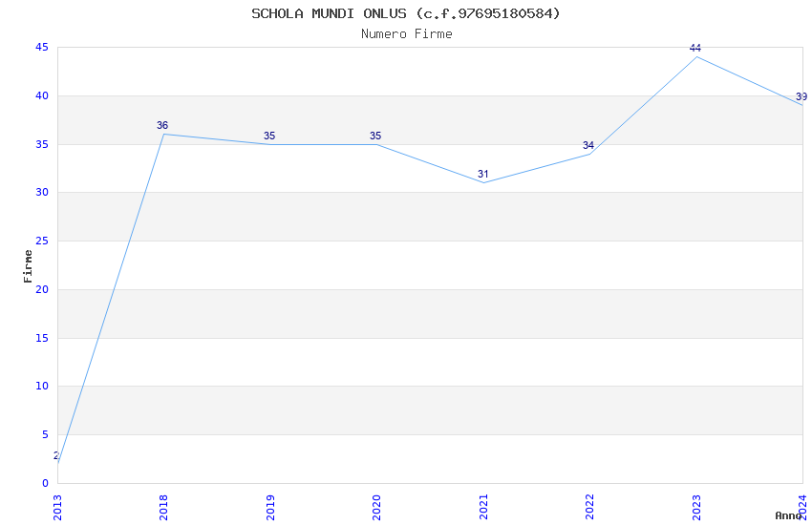Click the 2019 year label

coord(270,508)
